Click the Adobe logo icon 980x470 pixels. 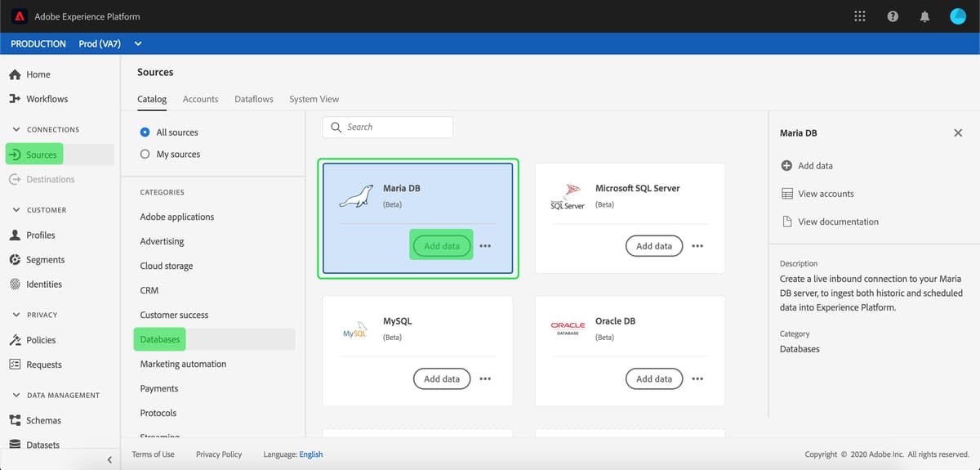click(20, 16)
